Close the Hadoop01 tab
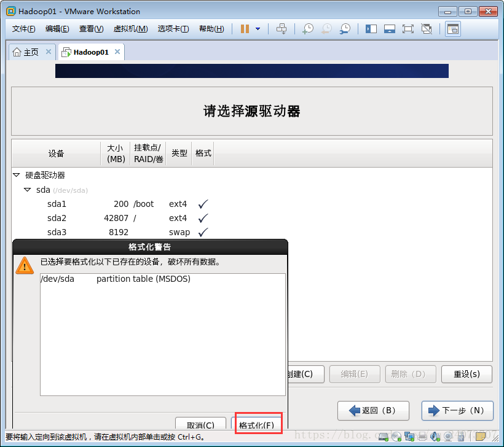Screen dimensions: 504x447 (117, 52)
